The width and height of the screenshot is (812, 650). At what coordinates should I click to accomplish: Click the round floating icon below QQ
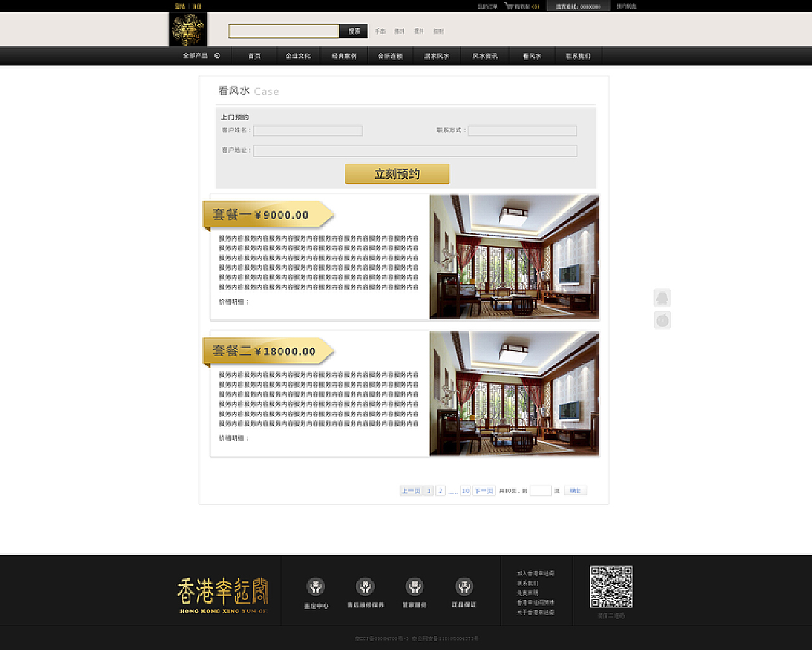(662, 321)
